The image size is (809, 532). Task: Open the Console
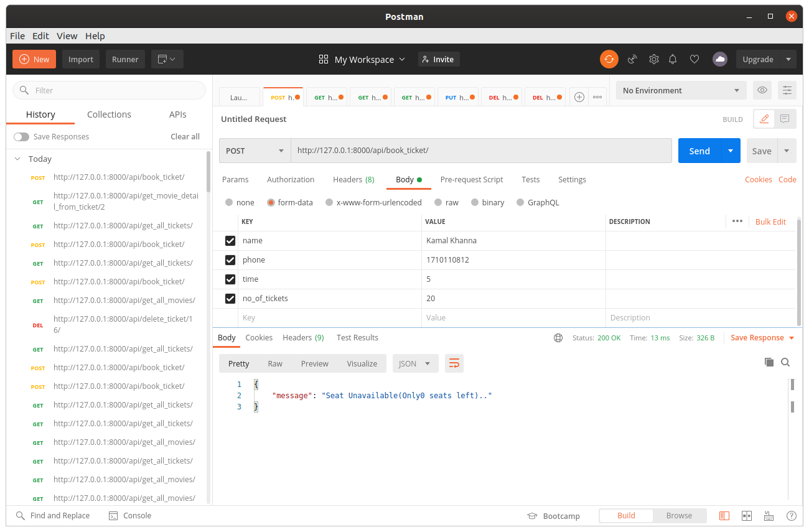pyautogui.click(x=130, y=515)
